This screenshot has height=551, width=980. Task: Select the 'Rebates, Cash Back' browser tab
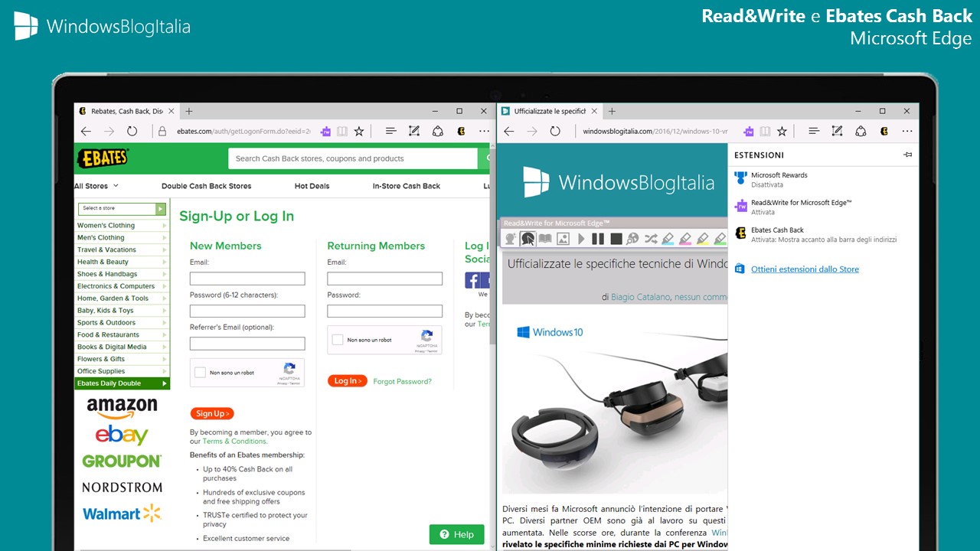(126, 111)
